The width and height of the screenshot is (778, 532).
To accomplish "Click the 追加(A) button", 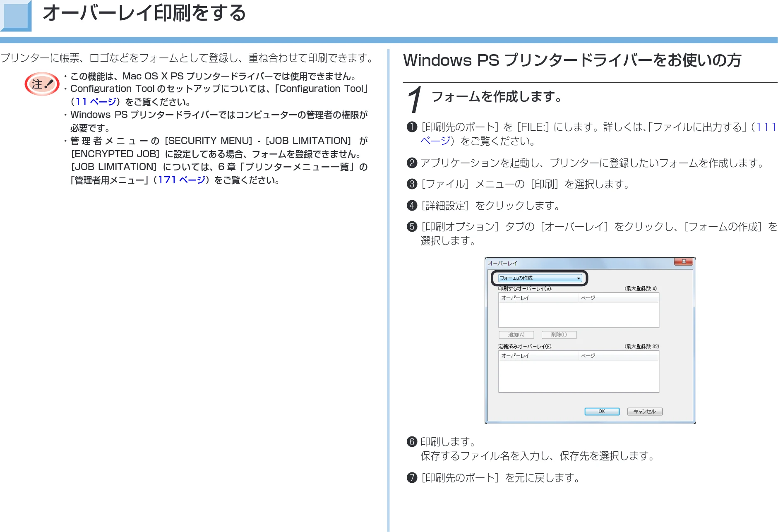I will tap(516, 335).
